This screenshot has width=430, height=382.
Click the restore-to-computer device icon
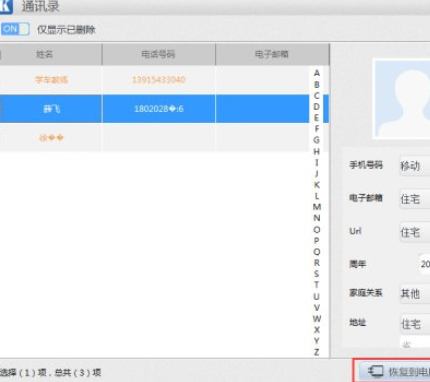point(376,371)
